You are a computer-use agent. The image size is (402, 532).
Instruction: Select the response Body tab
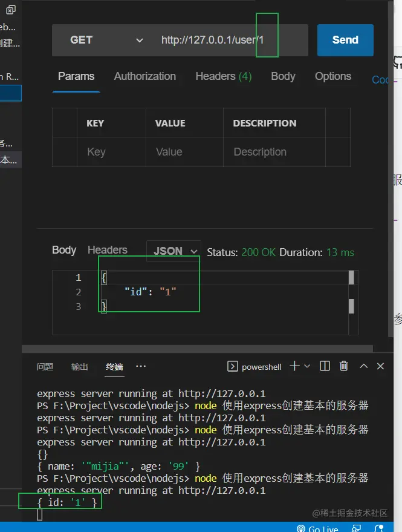pyautogui.click(x=64, y=250)
